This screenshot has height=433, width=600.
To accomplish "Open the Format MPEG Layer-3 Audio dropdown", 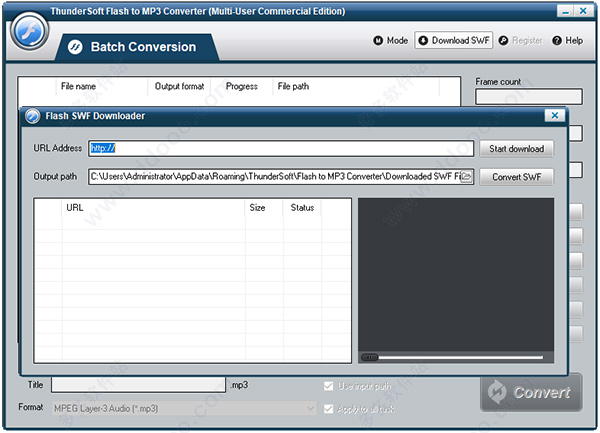I will 184,409.
